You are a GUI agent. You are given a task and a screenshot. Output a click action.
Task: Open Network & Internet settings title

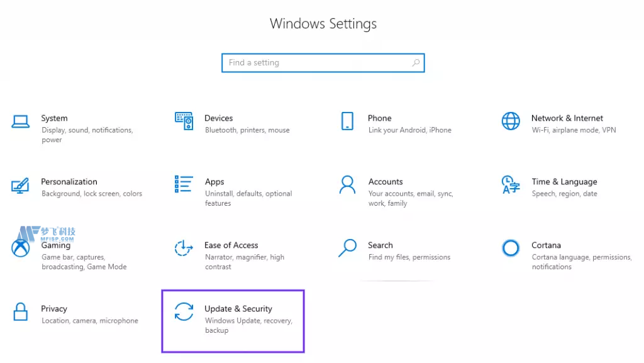567,118
